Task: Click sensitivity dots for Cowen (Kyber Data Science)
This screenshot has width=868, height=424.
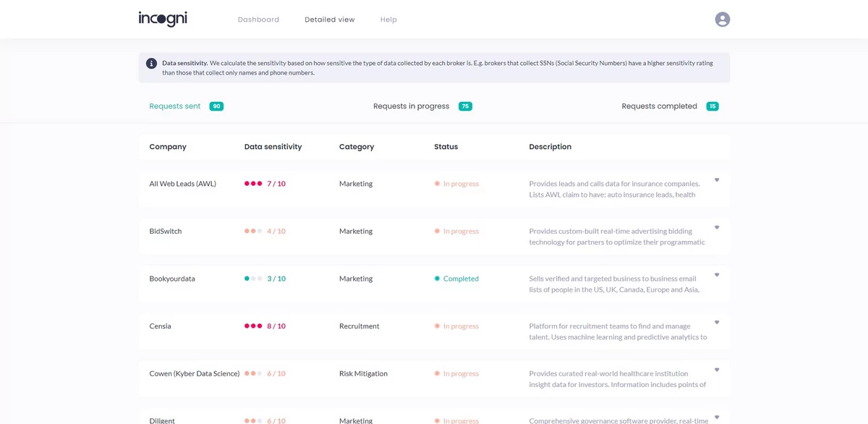Action: click(253, 373)
